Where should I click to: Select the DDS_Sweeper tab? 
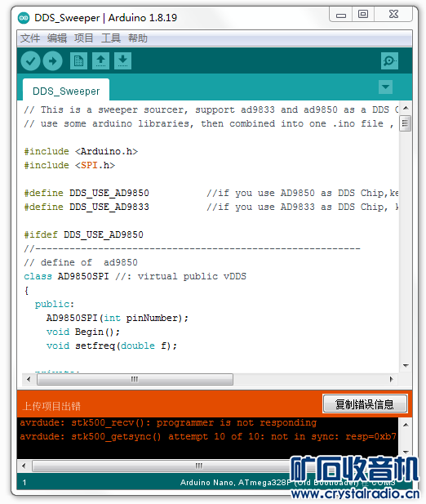[x=66, y=91]
